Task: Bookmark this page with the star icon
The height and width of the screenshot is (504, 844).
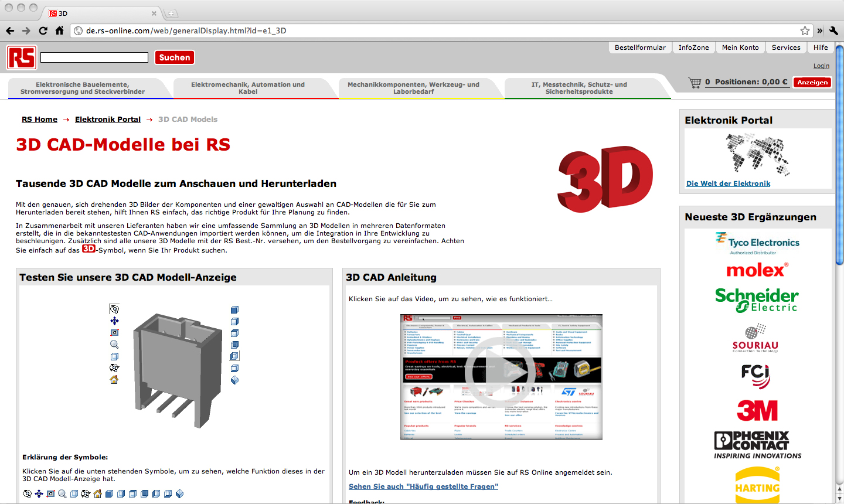Action: tap(805, 30)
